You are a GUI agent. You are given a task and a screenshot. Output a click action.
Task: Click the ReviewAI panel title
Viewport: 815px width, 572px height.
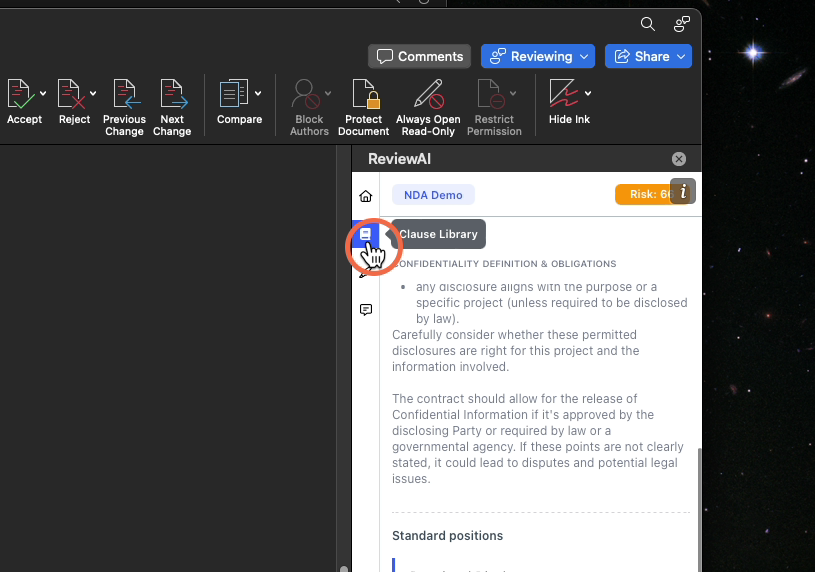399,159
